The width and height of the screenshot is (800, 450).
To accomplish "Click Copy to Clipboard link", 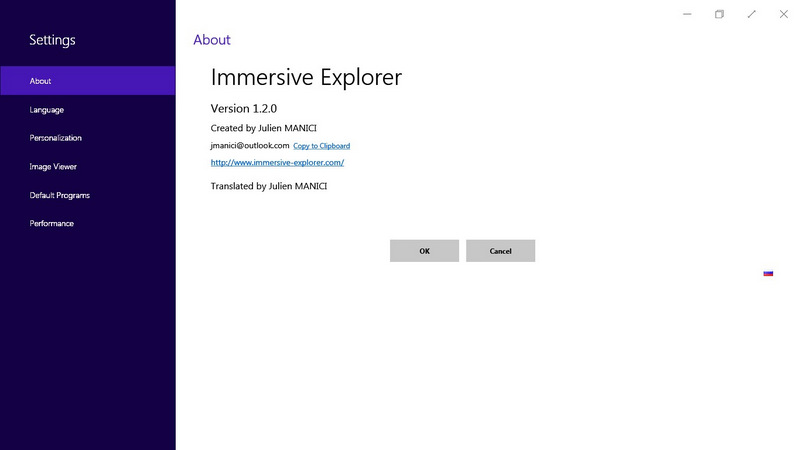I will click(321, 146).
